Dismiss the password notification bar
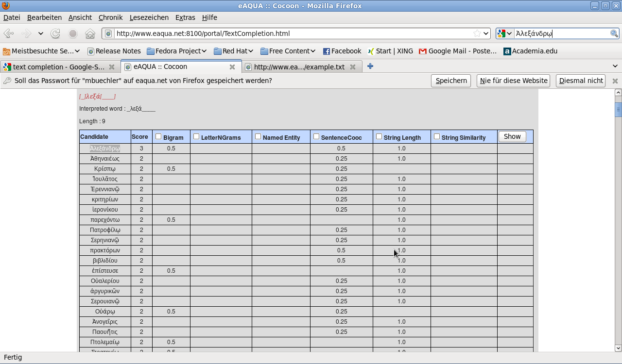622x364 pixels. [x=615, y=81]
